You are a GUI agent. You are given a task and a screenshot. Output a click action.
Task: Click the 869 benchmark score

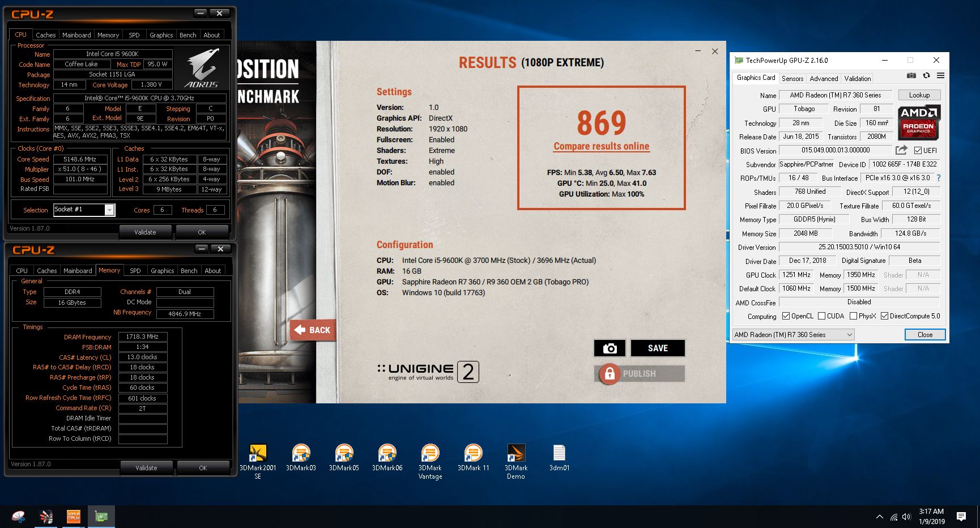[x=602, y=122]
